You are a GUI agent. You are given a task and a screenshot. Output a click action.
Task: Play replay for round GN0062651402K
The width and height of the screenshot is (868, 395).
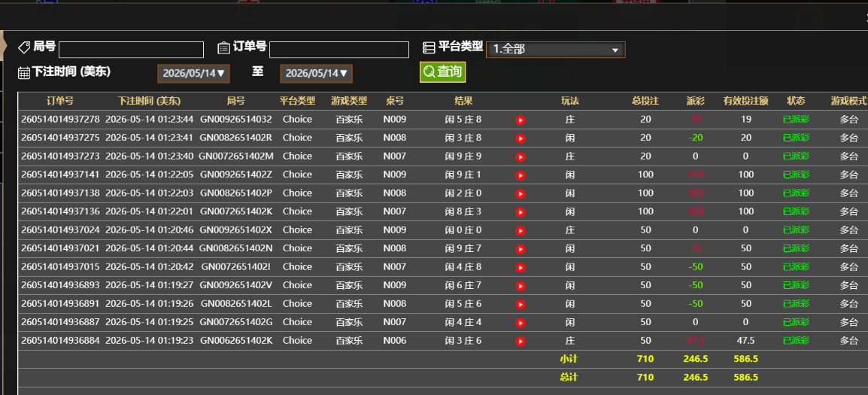click(520, 342)
